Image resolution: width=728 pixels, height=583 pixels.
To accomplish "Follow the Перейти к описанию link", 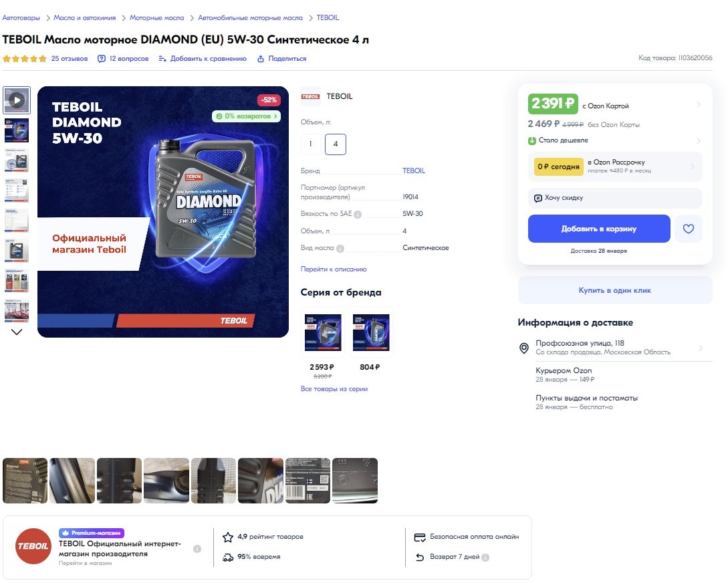I will coord(334,269).
